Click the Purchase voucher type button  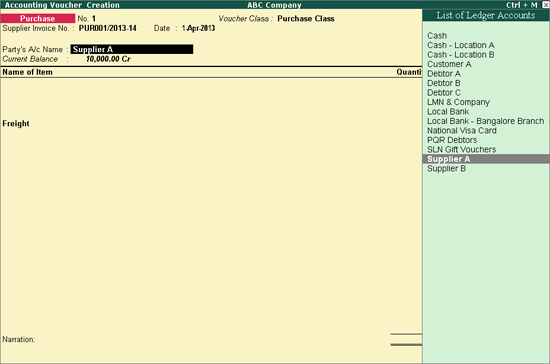(38, 19)
